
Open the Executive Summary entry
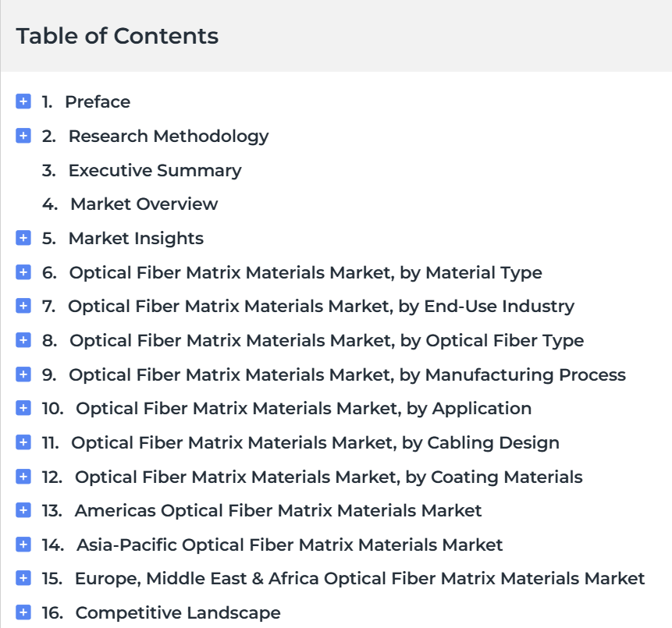click(x=155, y=170)
